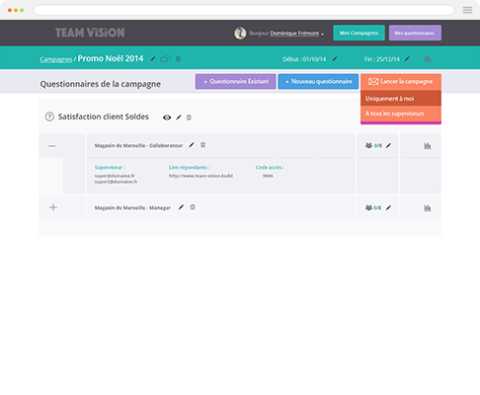The height and width of the screenshot is (395, 480).
Task: Choose A tous les superviseurs option
Action: coord(401,114)
